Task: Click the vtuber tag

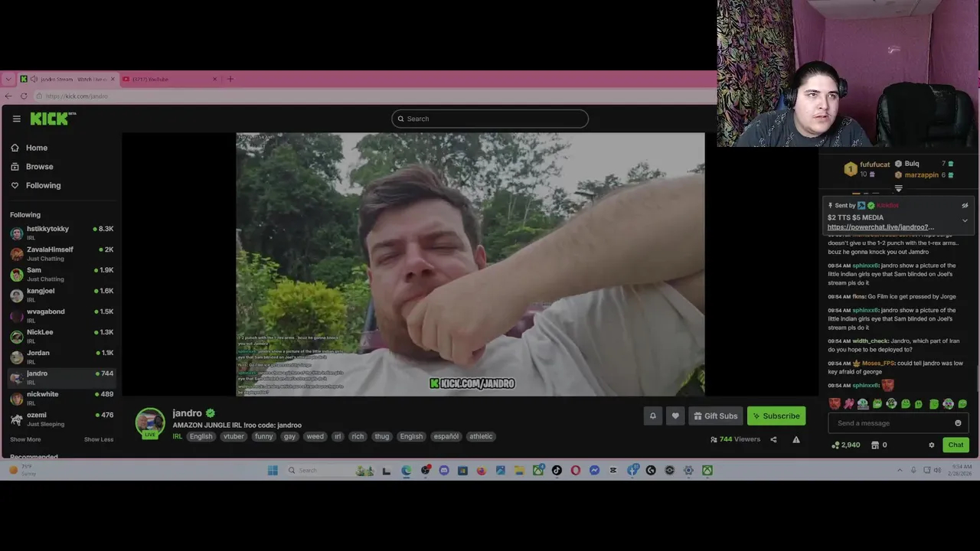Action: (234, 436)
